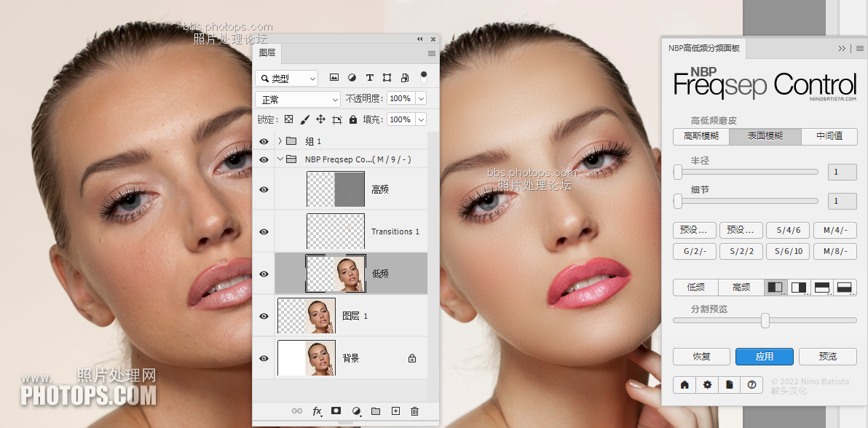Click the 预览 preview button

[828, 357]
